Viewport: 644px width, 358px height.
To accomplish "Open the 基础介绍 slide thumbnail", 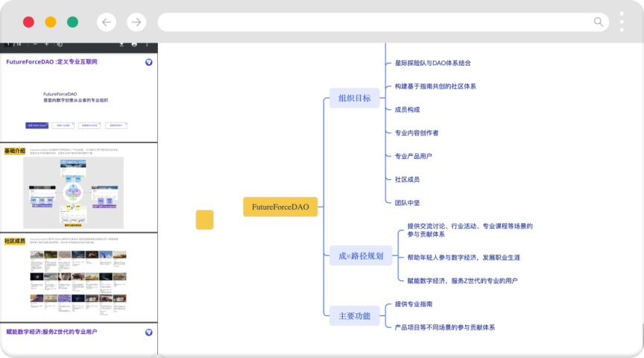I will click(78, 188).
